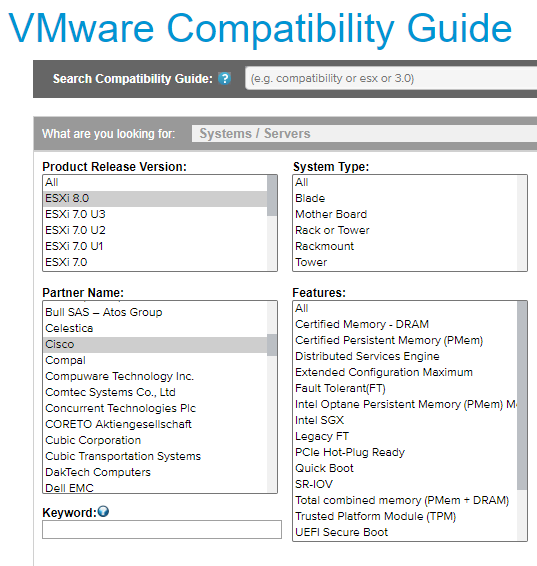Select Dell EMC partner
This screenshot has height=566, width=537.
[x=155, y=487]
